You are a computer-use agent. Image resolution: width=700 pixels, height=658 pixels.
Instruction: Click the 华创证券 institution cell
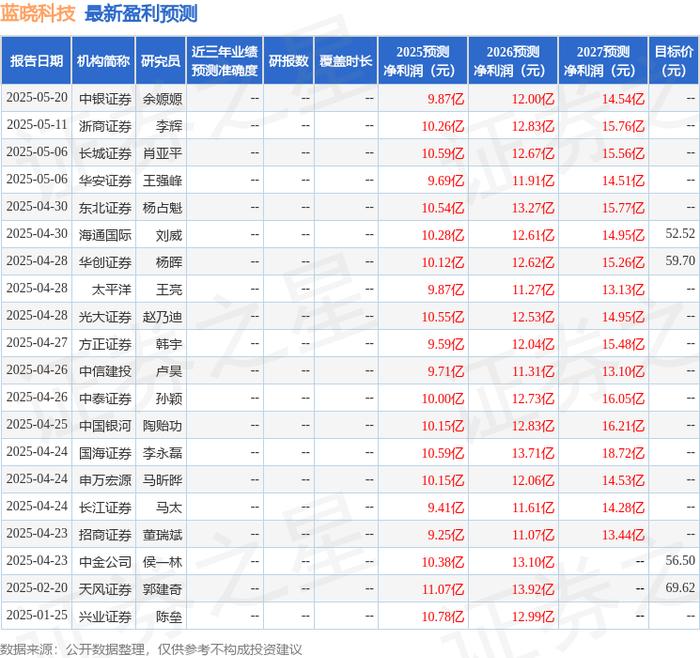coord(105,262)
